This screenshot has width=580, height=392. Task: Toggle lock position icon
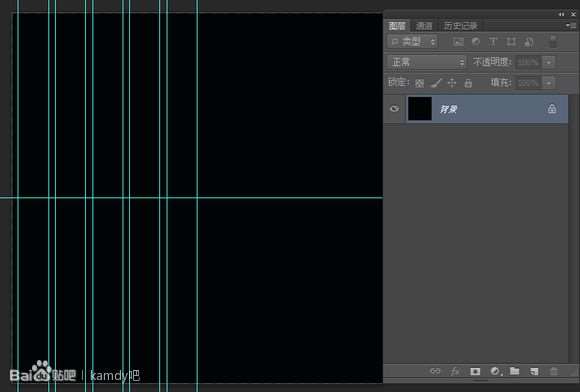[452, 83]
